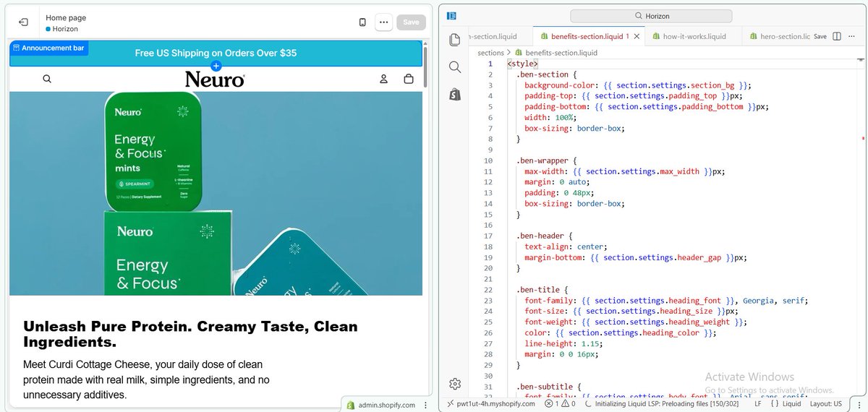The image size is (868, 412).
Task: Click the width: 100% line
Action: 550,117
